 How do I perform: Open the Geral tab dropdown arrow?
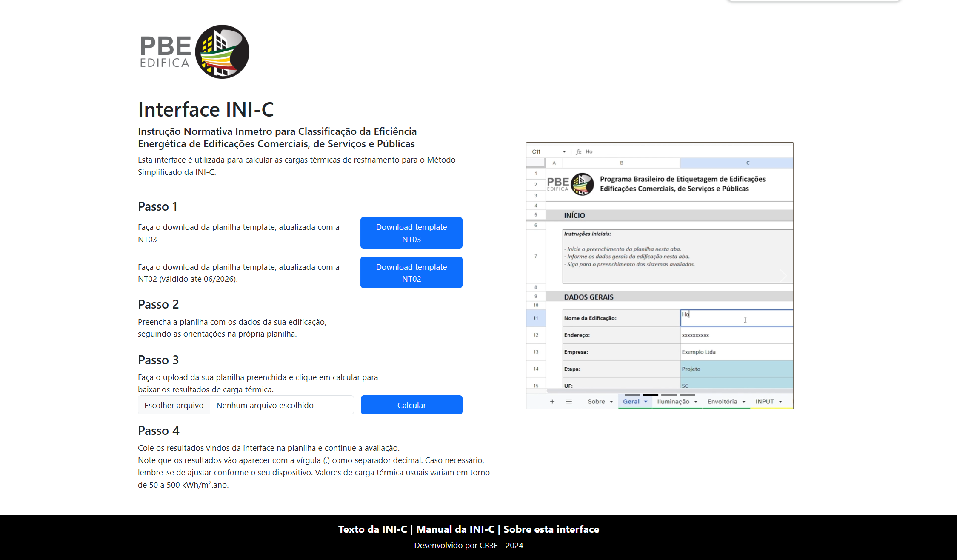click(646, 402)
